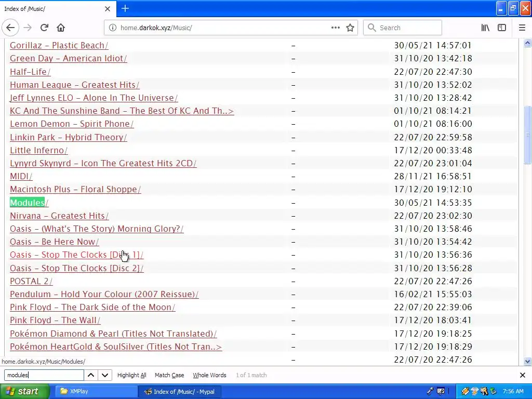Open Pink Floyd – The Dark Side of the Moon
The image size is (532, 399).
click(92, 308)
